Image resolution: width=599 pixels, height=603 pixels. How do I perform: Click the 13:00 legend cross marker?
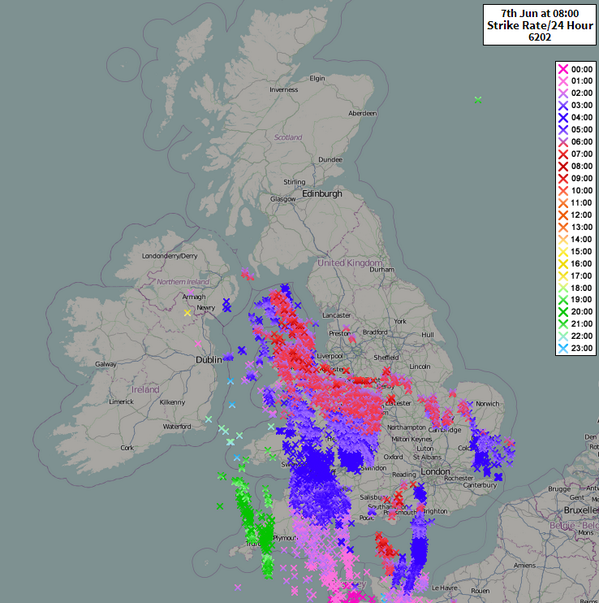[x=563, y=227]
